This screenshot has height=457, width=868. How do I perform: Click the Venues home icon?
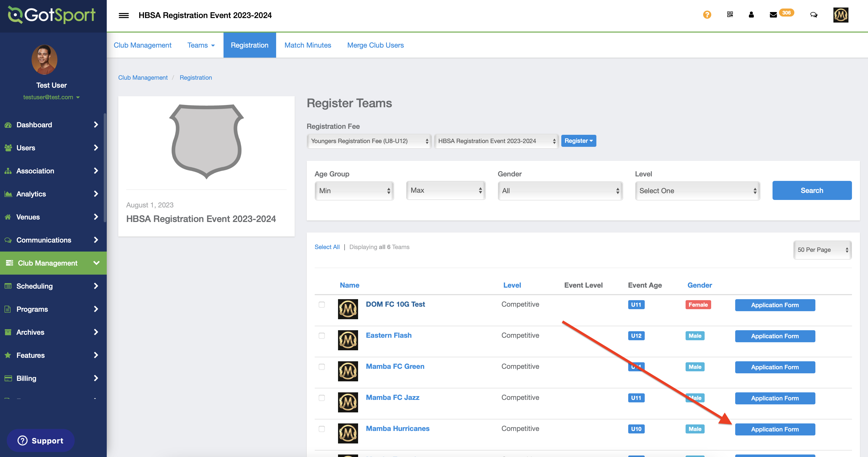pos(8,217)
